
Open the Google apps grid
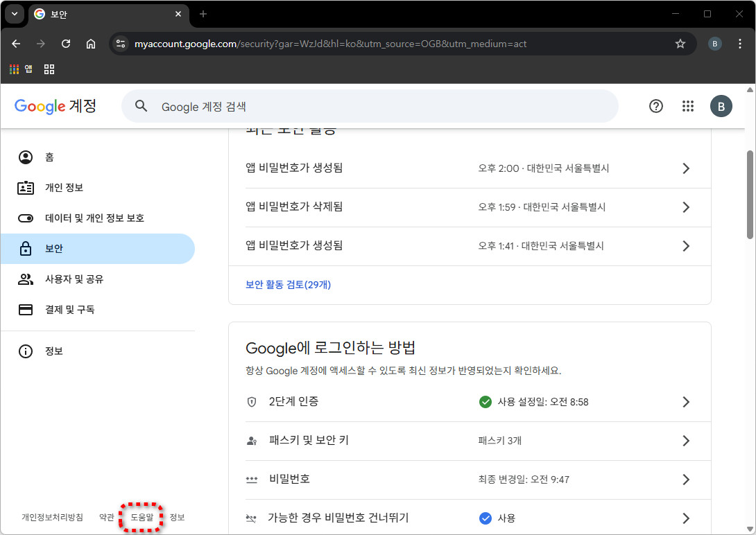tap(688, 106)
